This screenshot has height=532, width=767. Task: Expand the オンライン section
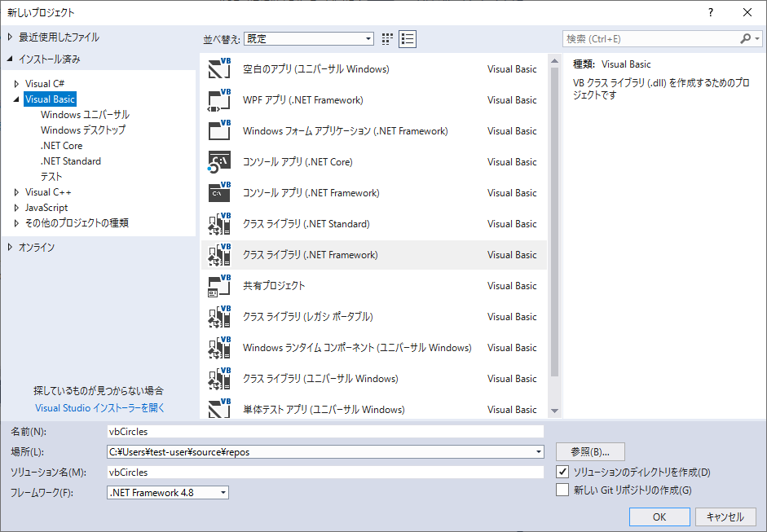[10, 248]
